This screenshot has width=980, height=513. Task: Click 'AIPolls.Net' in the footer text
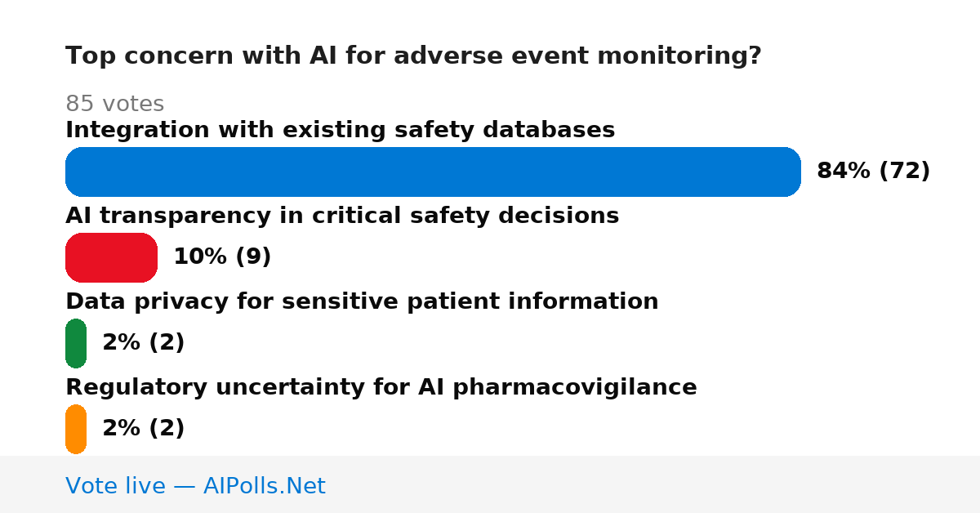pyautogui.click(x=265, y=486)
